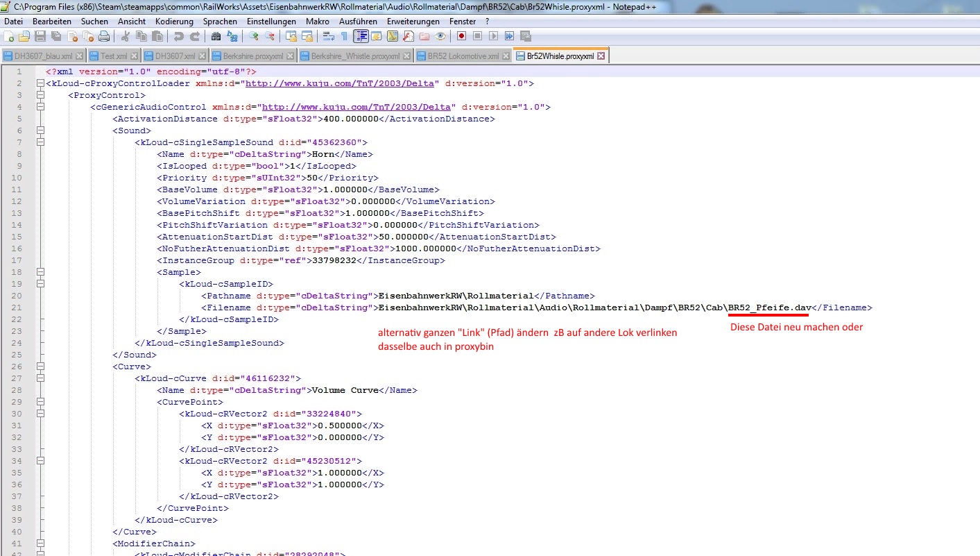980x556 pixels.
Task: Start macro recording with red dot icon
Action: [x=461, y=36]
